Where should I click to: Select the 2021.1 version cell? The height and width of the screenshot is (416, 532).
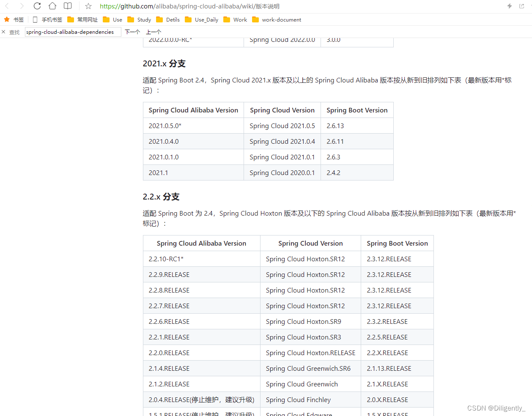(193, 172)
